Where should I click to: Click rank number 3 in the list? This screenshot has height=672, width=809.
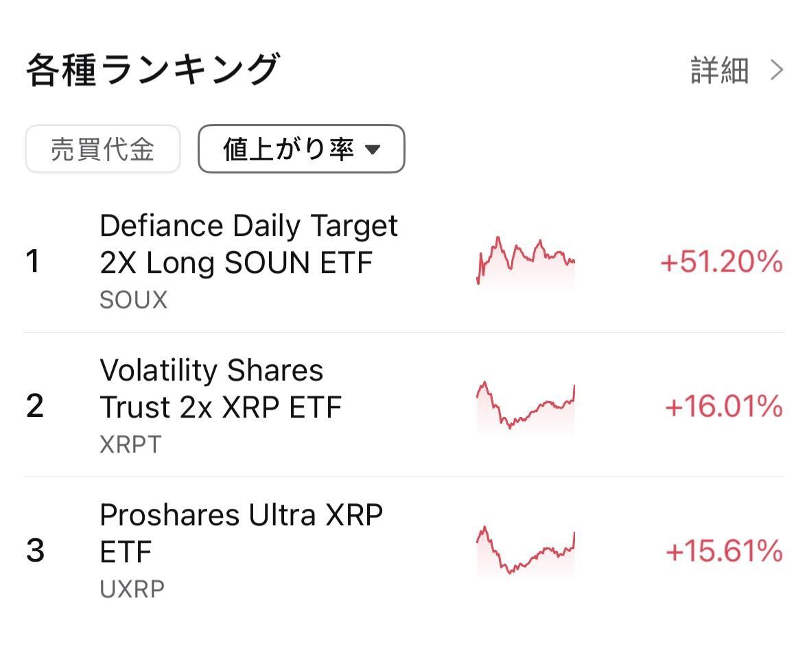point(35,551)
